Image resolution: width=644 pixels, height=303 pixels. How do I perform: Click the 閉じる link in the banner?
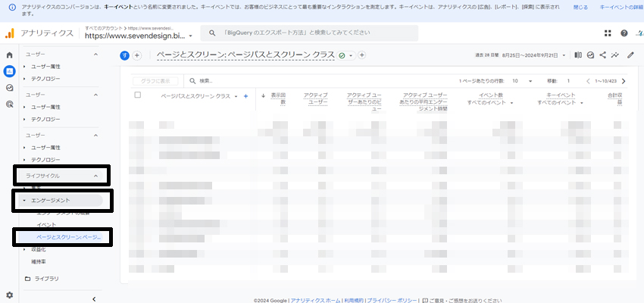pos(580,8)
